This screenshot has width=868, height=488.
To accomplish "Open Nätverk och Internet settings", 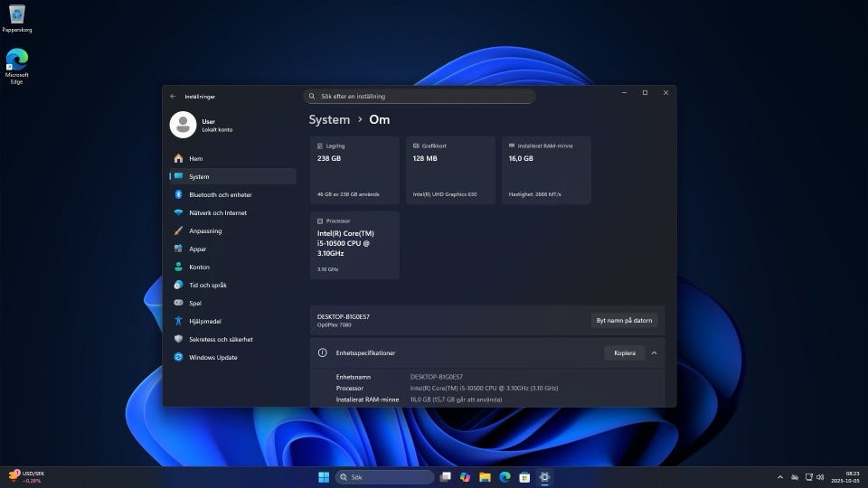I will coord(217,212).
